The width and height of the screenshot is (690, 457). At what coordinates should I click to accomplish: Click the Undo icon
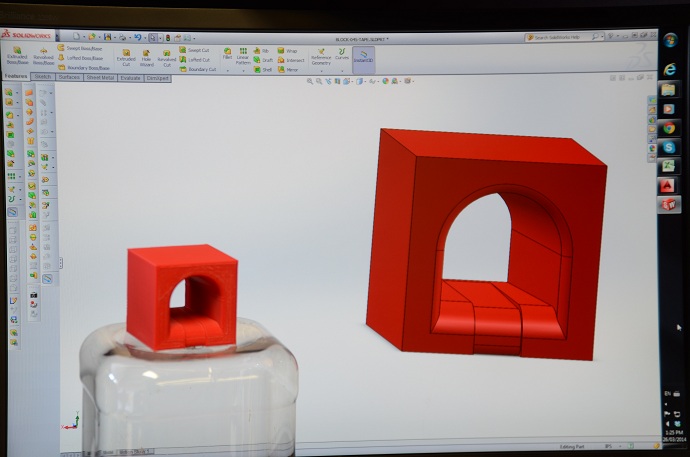tap(138, 37)
